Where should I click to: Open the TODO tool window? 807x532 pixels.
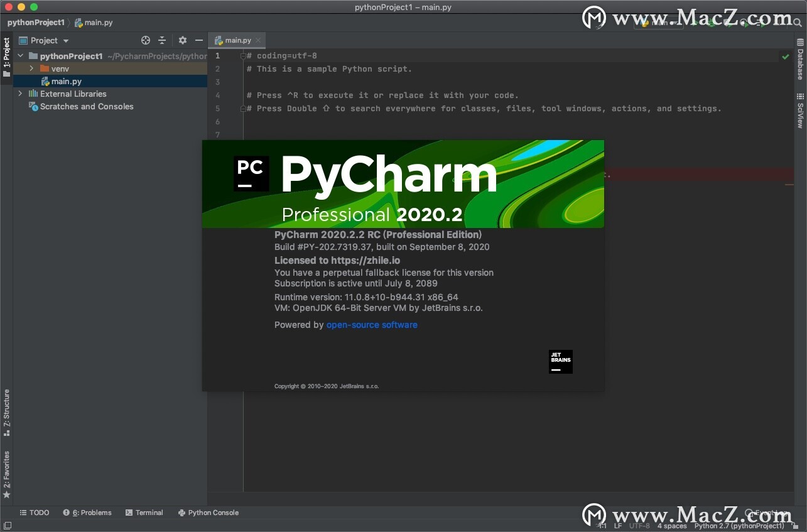point(34,513)
